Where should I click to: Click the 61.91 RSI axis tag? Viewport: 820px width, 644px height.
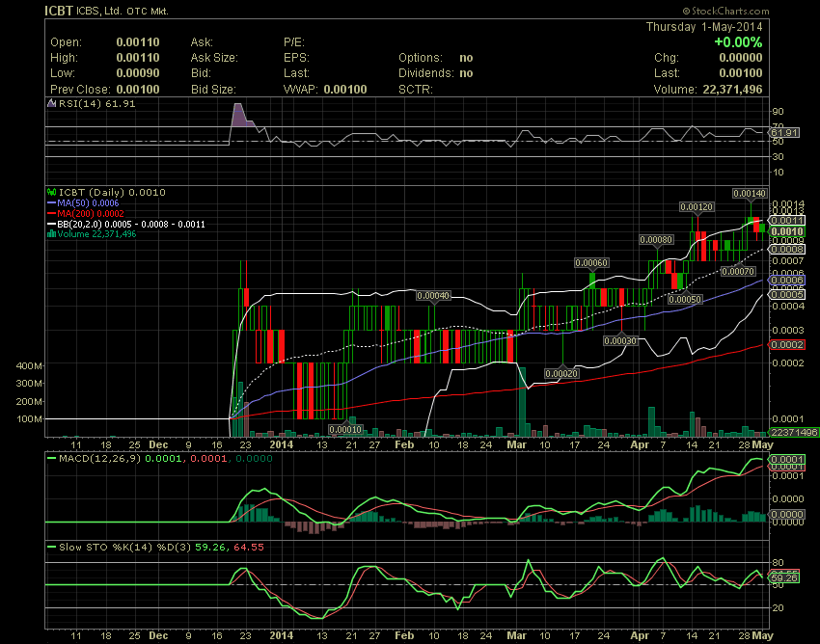point(784,133)
